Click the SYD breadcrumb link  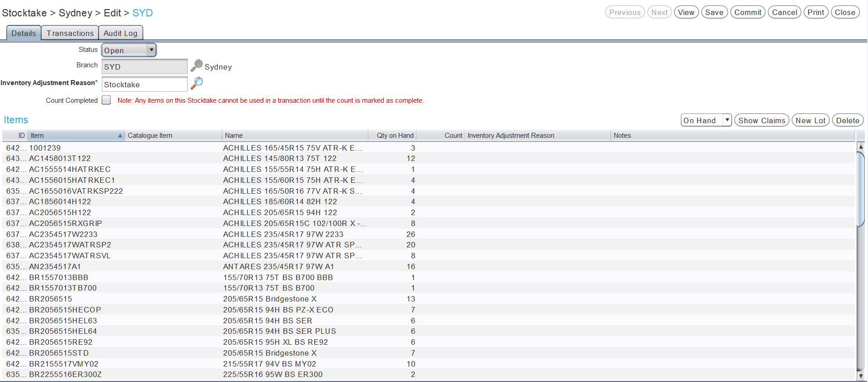coord(142,13)
